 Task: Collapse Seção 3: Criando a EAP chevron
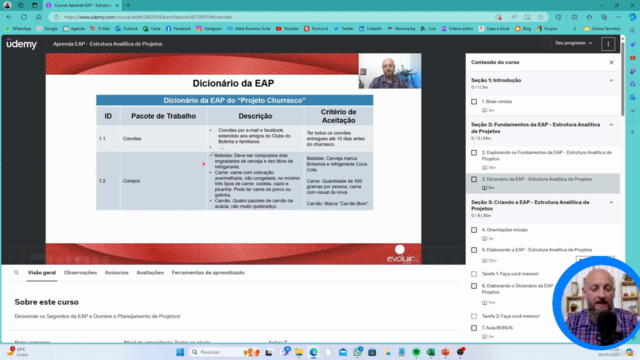(611, 202)
